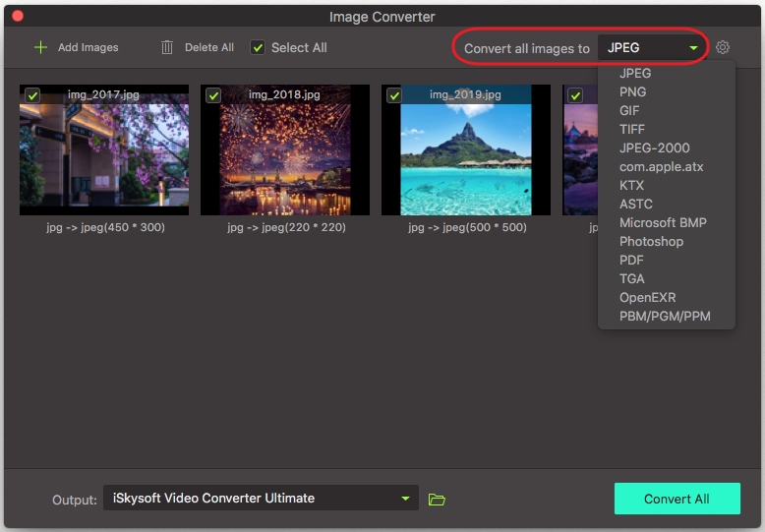Click the Delete All trash icon
The width and height of the screenshot is (765, 532).
pyautogui.click(x=167, y=47)
